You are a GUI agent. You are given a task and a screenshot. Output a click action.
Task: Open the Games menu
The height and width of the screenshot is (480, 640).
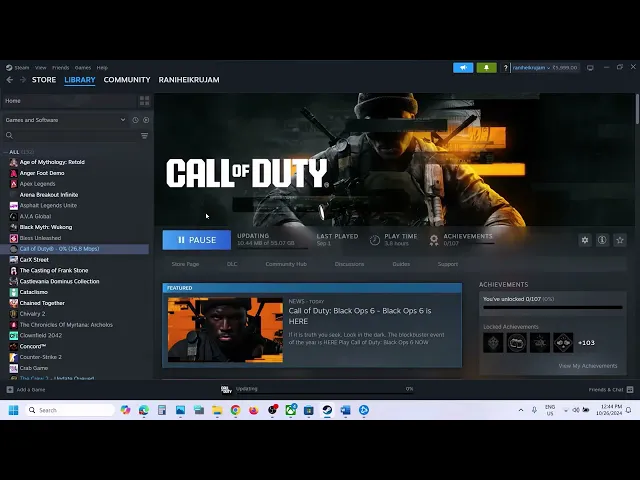point(82,68)
